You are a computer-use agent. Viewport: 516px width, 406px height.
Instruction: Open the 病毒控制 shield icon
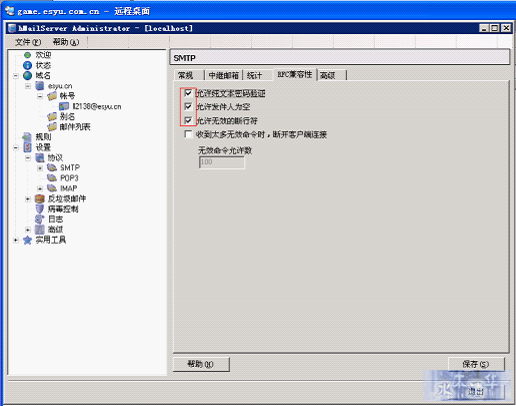pyautogui.click(x=40, y=209)
